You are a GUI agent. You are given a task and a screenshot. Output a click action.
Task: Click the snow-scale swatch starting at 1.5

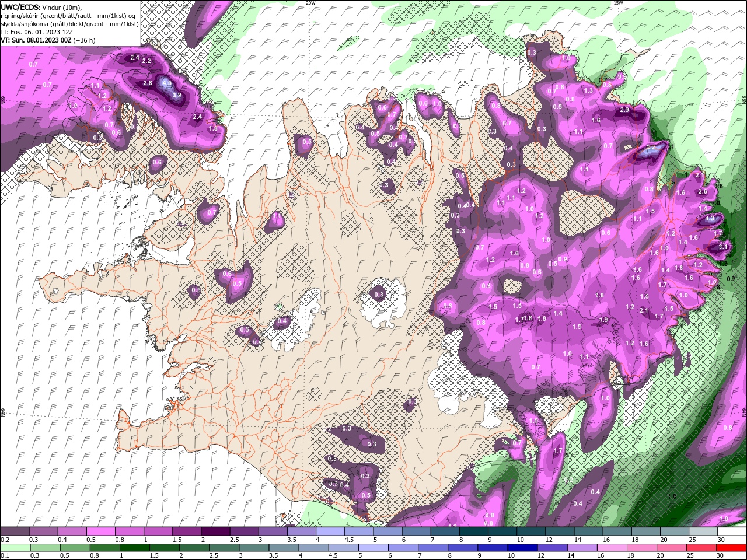coord(187,531)
